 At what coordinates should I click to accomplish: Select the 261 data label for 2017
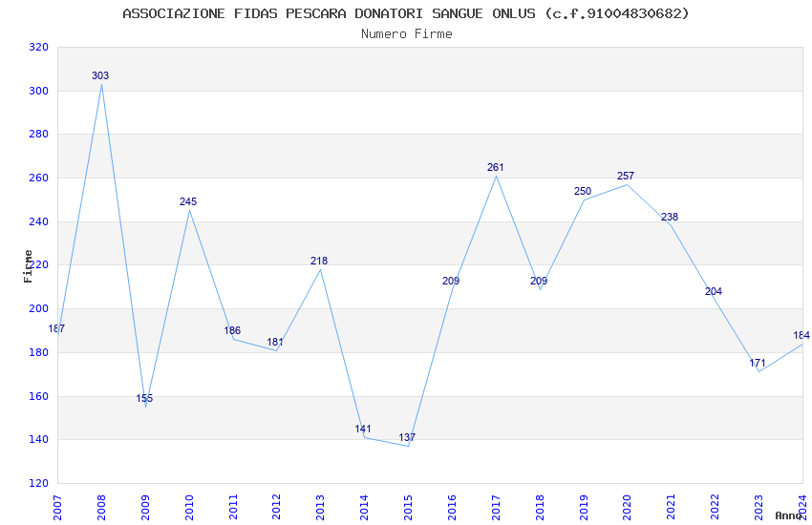pos(495,167)
